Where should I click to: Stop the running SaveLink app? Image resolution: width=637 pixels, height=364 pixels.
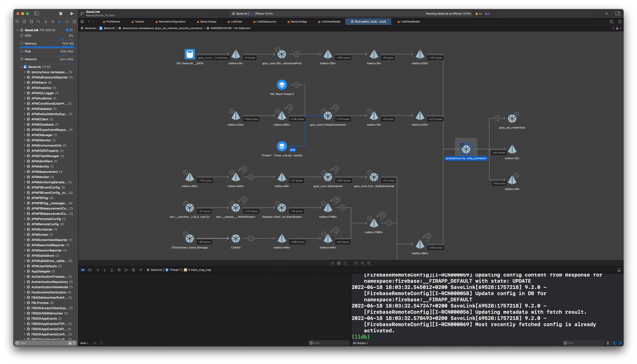pos(61,13)
